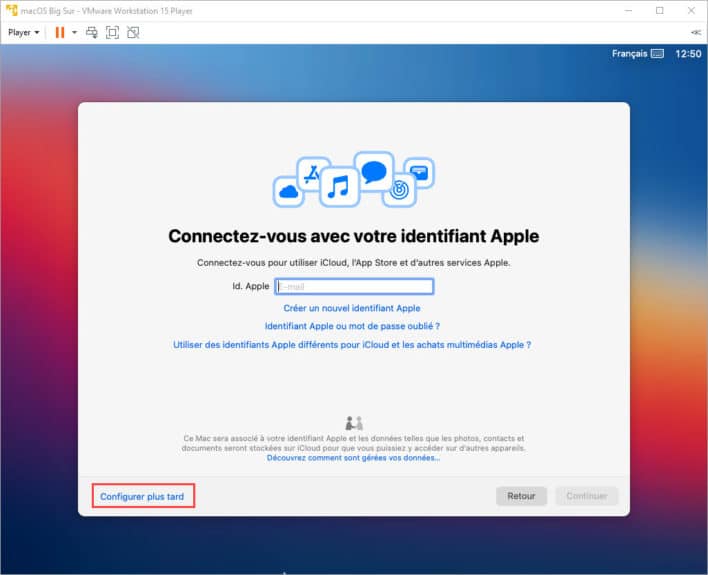Click the Continuer button
The height and width of the screenshot is (575, 708).
pos(587,496)
